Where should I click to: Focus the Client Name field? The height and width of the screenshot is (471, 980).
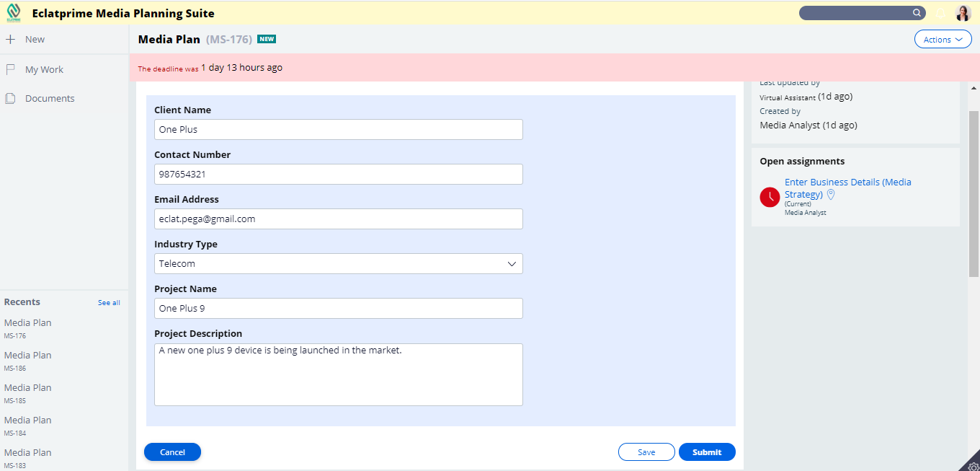tap(339, 130)
